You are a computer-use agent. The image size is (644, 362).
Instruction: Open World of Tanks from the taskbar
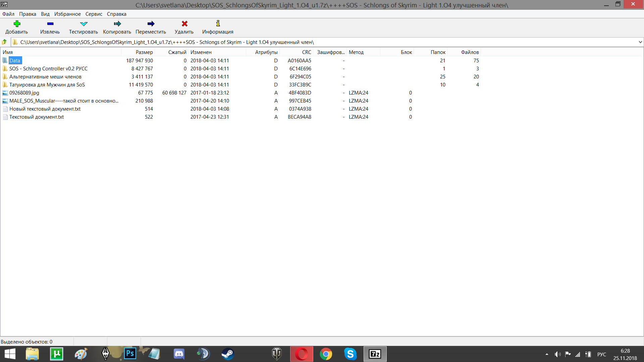click(x=277, y=354)
